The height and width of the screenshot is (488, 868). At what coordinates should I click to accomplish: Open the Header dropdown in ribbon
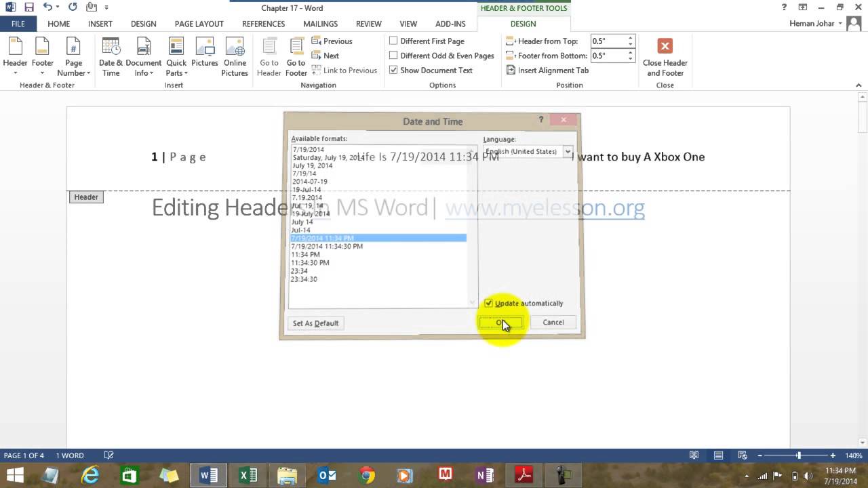[x=15, y=56]
